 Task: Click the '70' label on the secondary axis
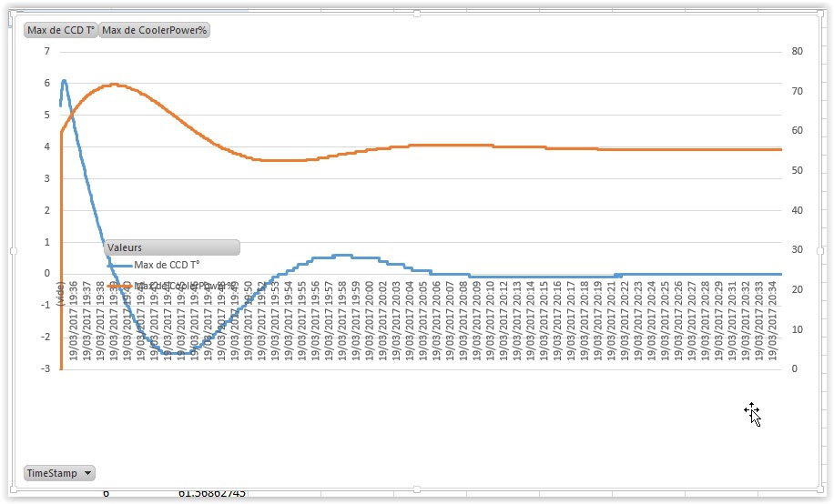point(797,91)
